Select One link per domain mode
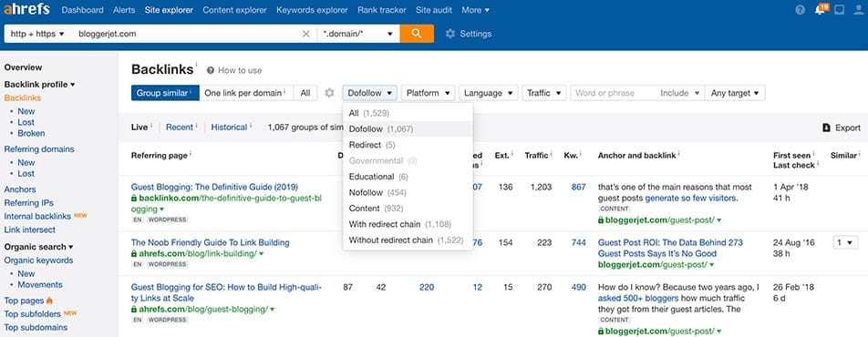The image size is (868, 337). 246,93
